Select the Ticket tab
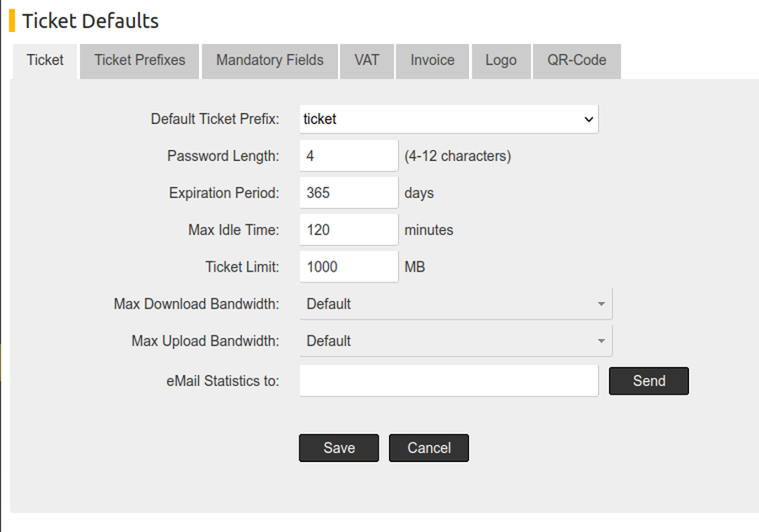 [45, 60]
